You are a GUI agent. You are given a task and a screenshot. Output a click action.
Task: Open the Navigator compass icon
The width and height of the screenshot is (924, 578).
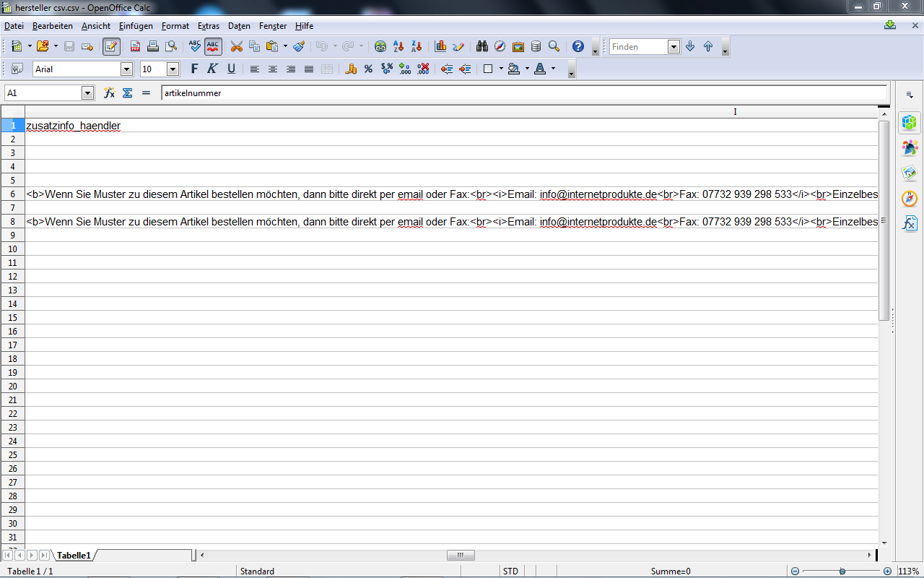pos(500,46)
